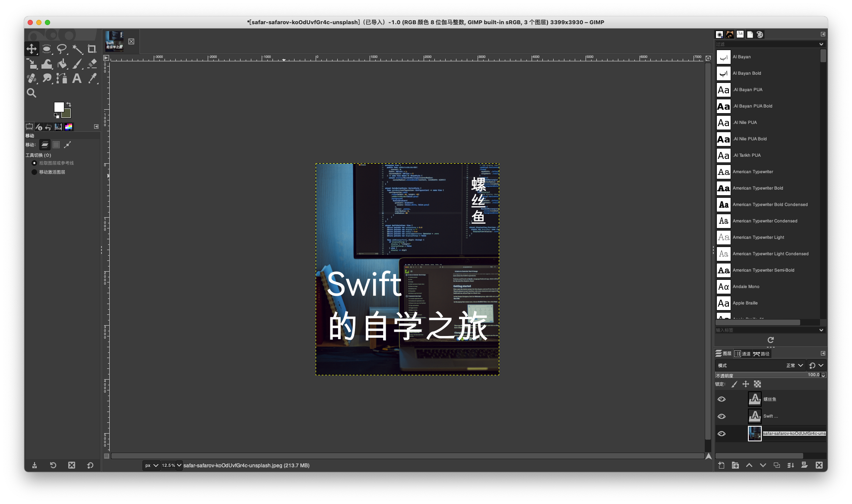Select the Text tool
Screen dimensions: 852x504
(x=77, y=78)
